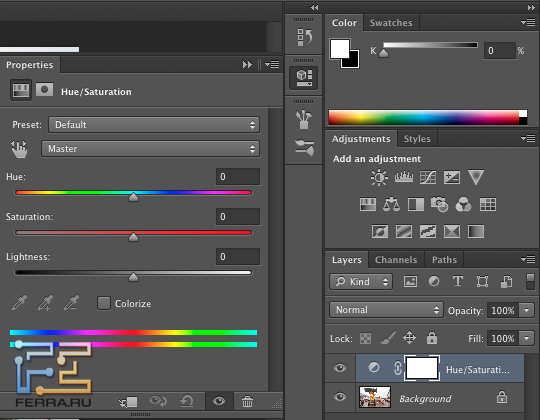Click the Hue value input field
The height and width of the screenshot is (420, 540).
(238, 177)
